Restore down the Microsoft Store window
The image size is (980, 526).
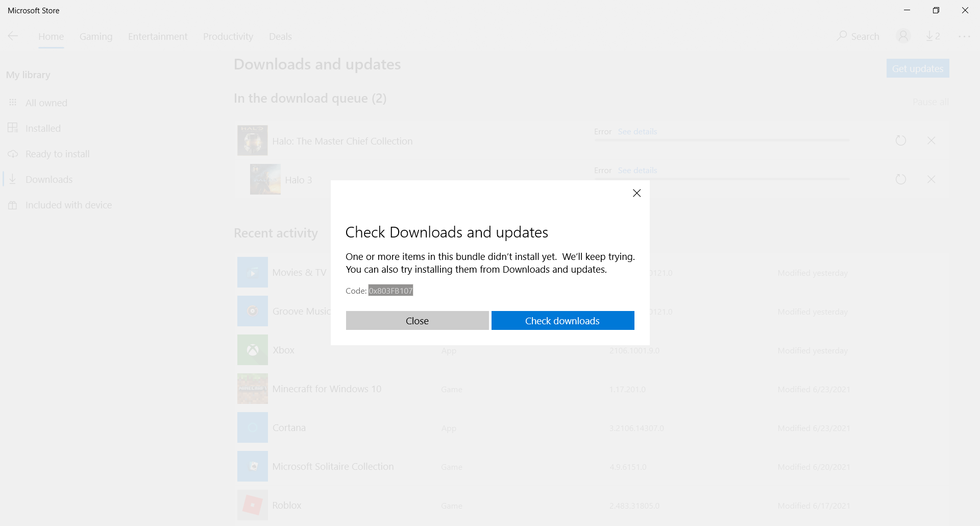click(x=936, y=10)
